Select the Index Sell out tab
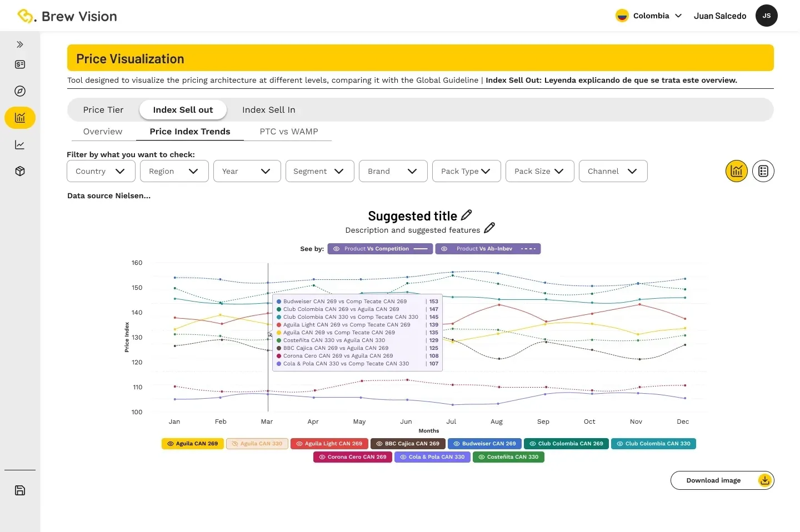The image size is (800, 532). [183, 110]
